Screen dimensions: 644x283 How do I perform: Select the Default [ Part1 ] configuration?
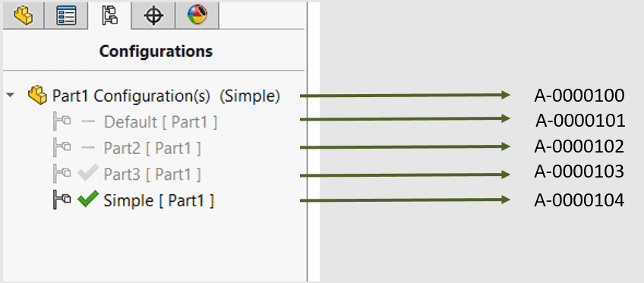click(x=160, y=122)
